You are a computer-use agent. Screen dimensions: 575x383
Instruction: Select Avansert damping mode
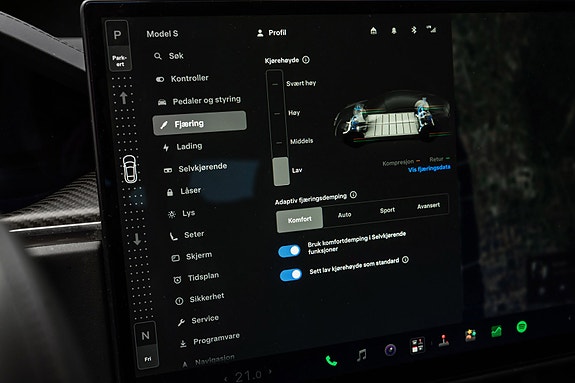pyautogui.click(x=428, y=206)
